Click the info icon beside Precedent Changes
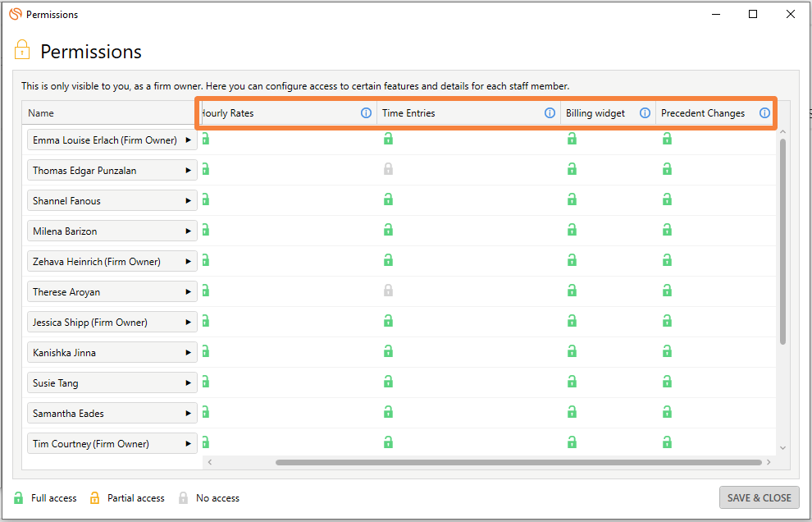812x522 pixels. click(764, 113)
